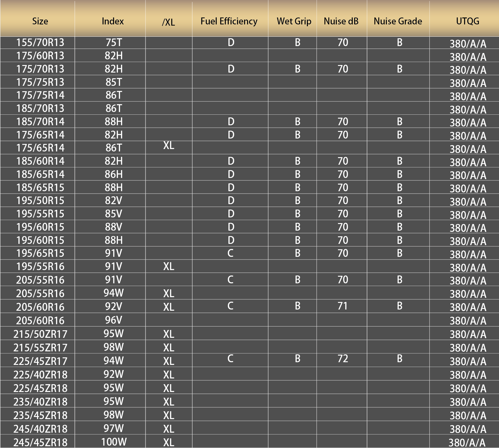This screenshot has width=499, height=448.
Task: Click the 92V index value
Action: 114,306
